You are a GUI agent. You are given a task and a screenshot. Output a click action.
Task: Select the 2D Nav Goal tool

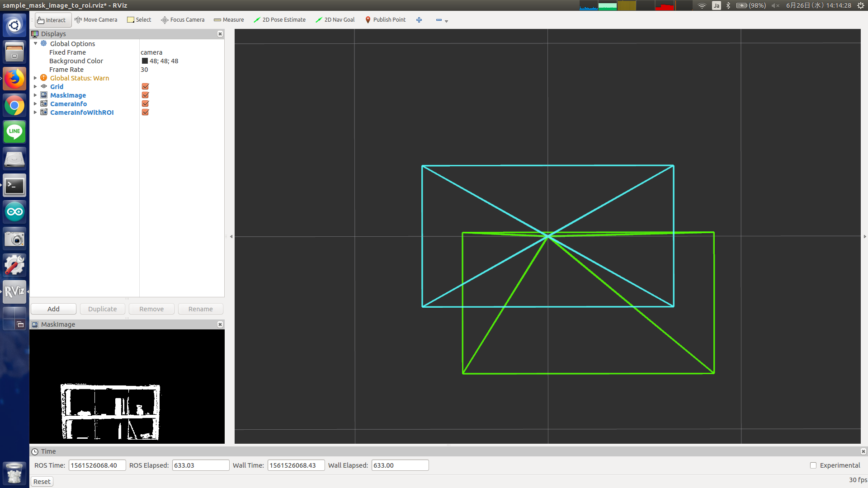335,20
